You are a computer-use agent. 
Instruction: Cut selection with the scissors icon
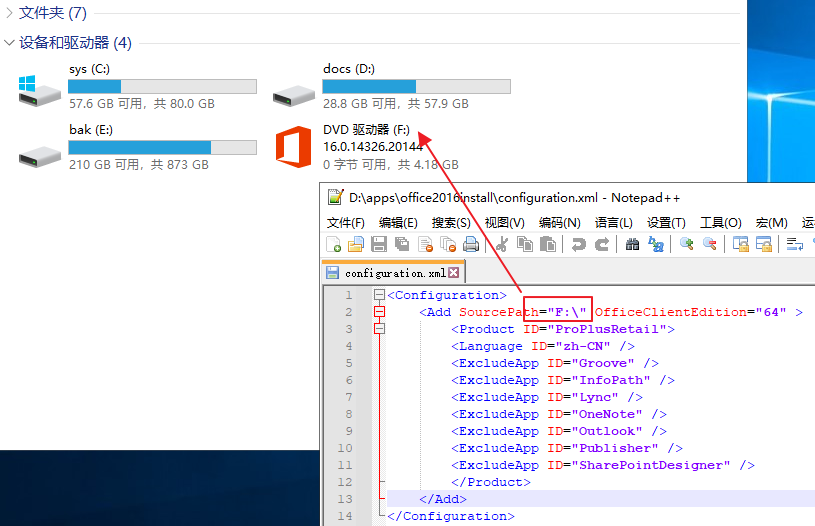click(502, 244)
